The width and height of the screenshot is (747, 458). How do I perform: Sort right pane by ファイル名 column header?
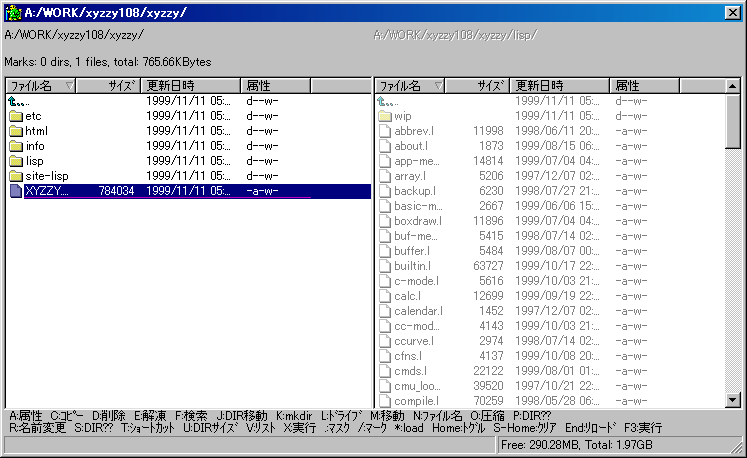click(410, 86)
